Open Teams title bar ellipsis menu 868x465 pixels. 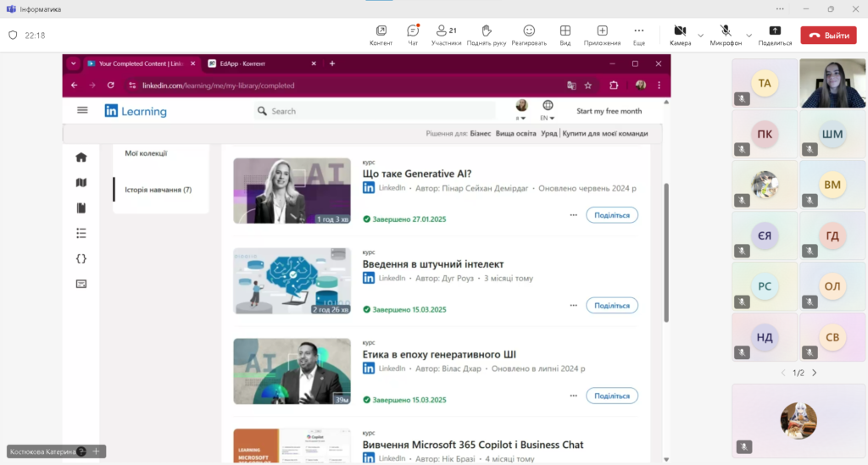780,8
